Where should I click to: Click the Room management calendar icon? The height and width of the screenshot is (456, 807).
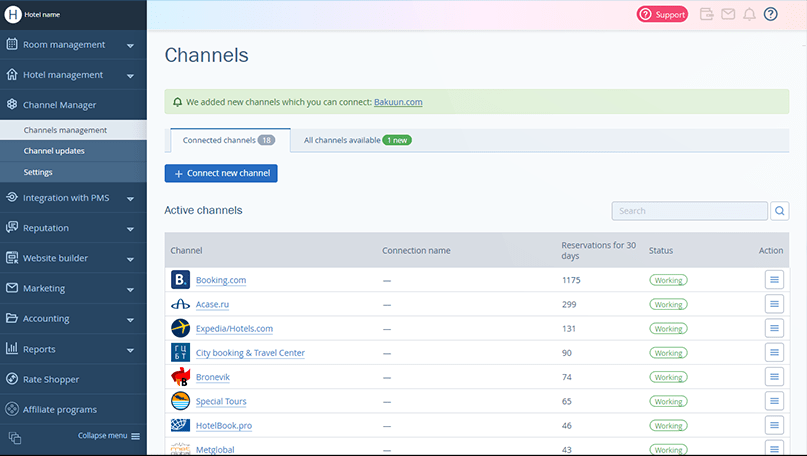click(x=12, y=44)
